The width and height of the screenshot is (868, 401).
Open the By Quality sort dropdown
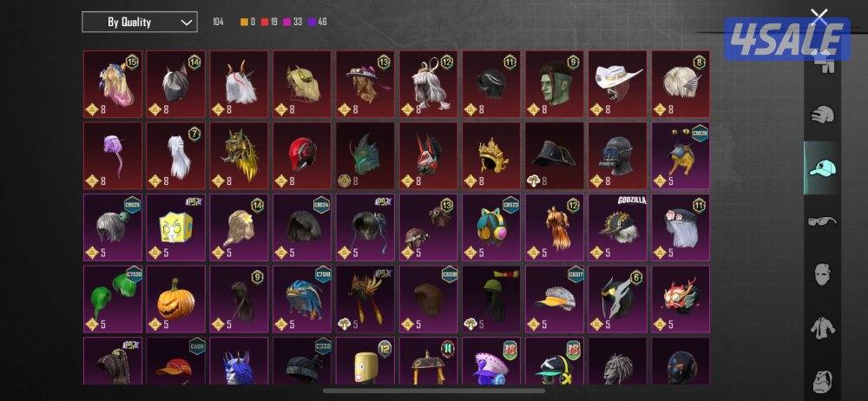point(140,23)
